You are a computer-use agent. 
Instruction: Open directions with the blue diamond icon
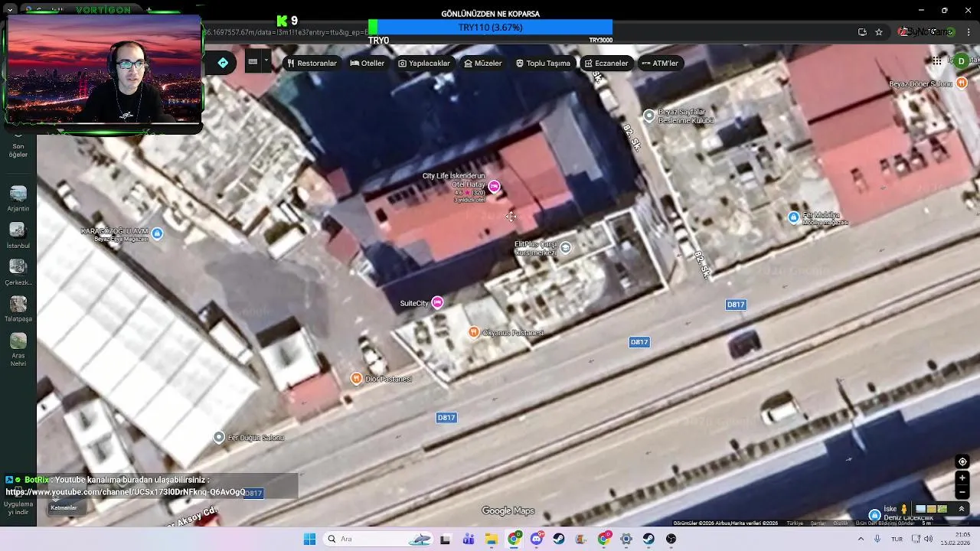click(x=223, y=63)
